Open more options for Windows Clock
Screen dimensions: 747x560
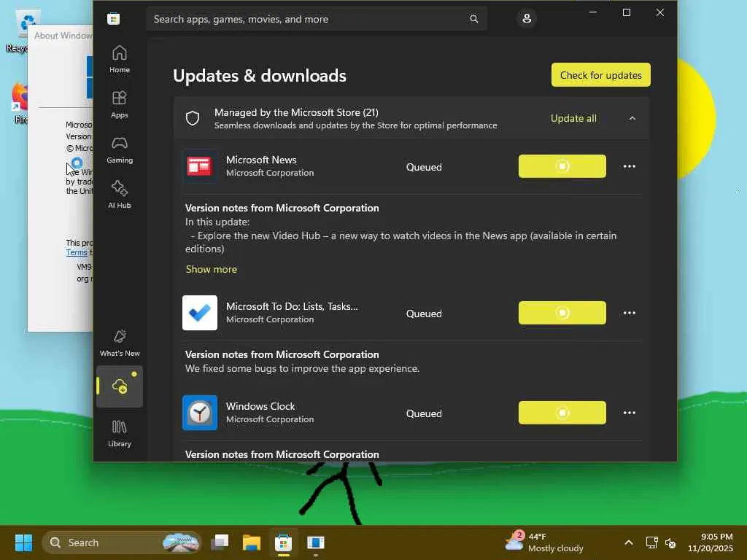[630, 413]
